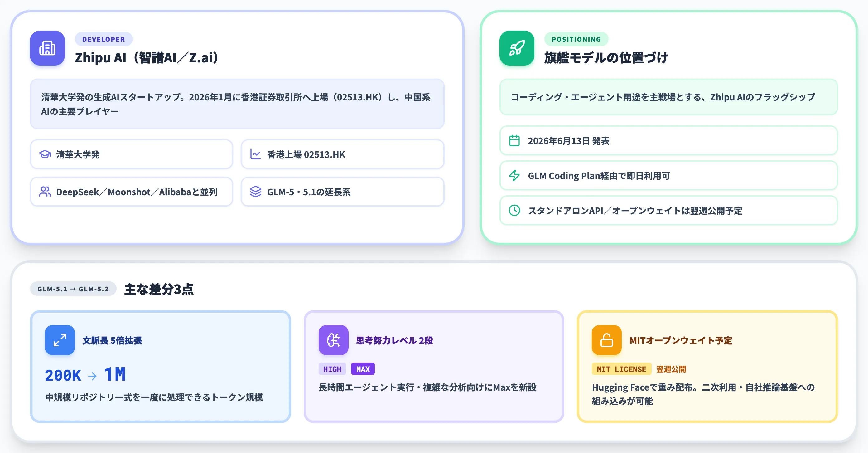Click the HIGH level tag
The height and width of the screenshot is (453, 868).
(332, 369)
